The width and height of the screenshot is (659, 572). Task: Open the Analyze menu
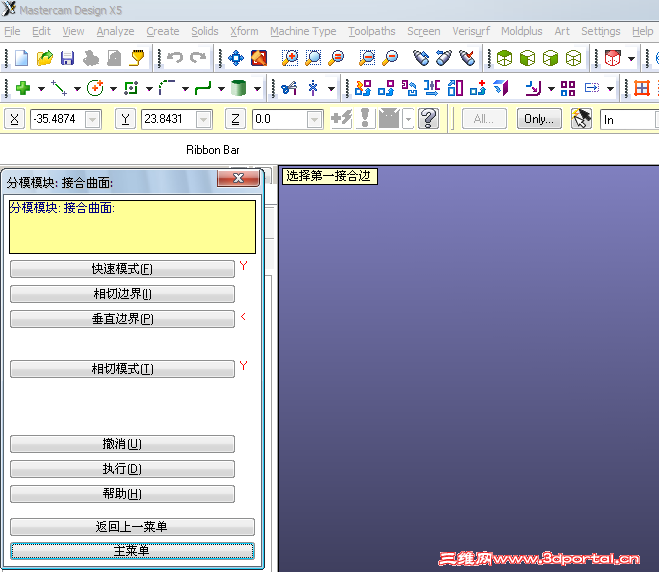[x=115, y=31]
